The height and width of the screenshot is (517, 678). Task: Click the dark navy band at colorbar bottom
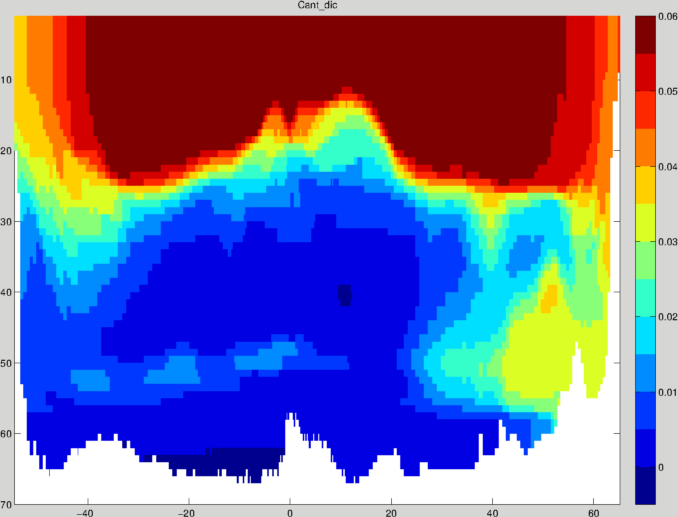point(645,485)
